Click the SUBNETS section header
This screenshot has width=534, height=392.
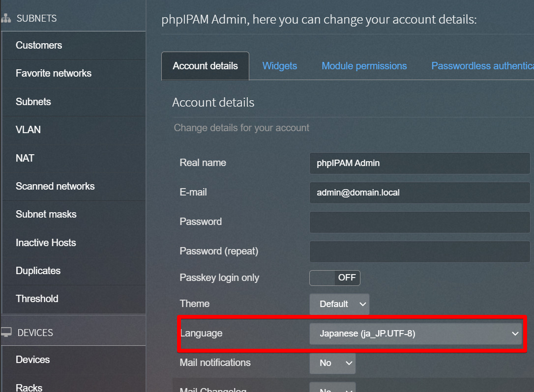pos(37,18)
